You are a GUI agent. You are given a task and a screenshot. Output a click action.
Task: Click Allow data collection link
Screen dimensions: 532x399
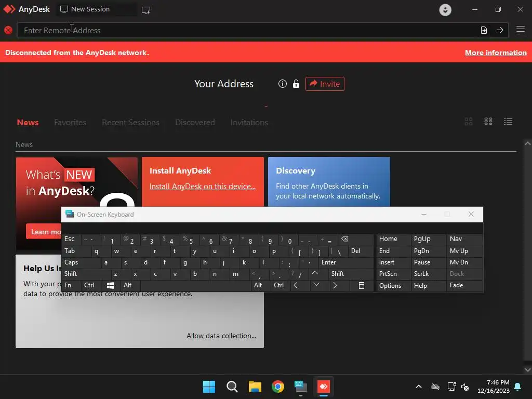click(221, 336)
